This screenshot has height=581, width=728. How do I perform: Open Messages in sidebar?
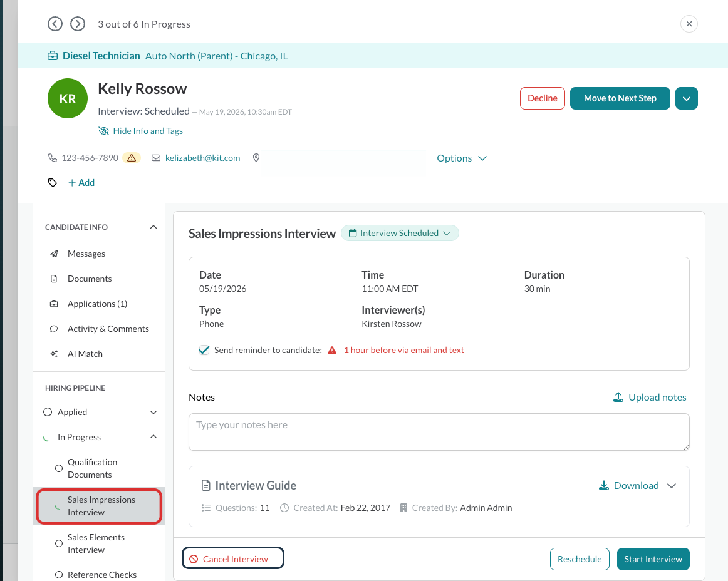point(86,254)
